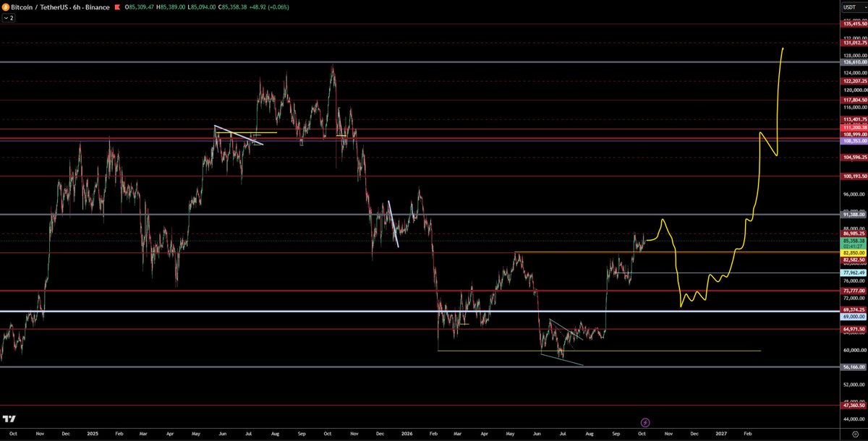868x441 pixels.
Task: Click the 126,610.00 gray price label
Action: [x=854, y=62]
